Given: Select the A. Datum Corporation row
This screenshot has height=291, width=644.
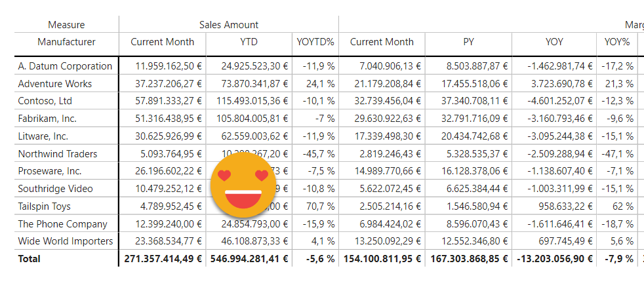Looking at the screenshot, I should pyautogui.click(x=65, y=66).
